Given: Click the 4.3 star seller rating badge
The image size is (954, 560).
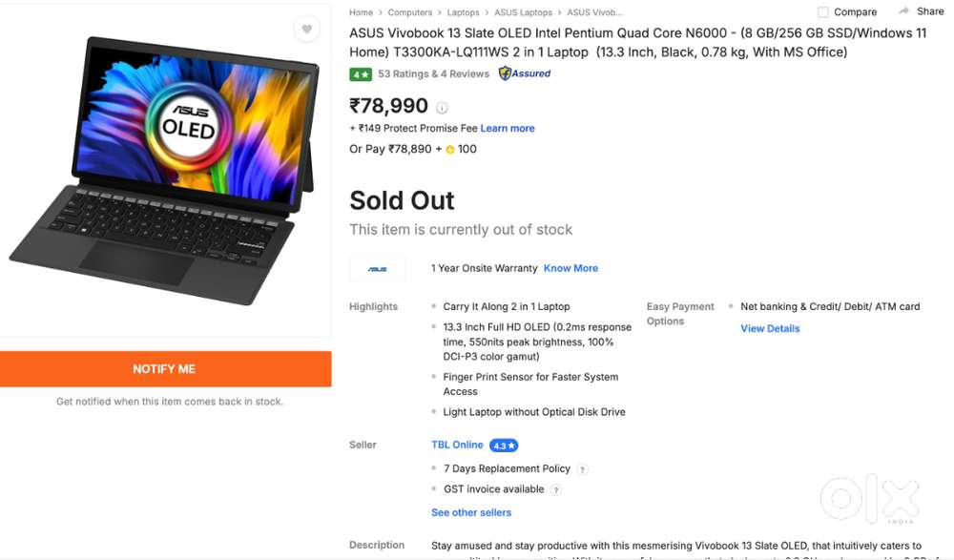Looking at the screenshot, I should point(501,445).
